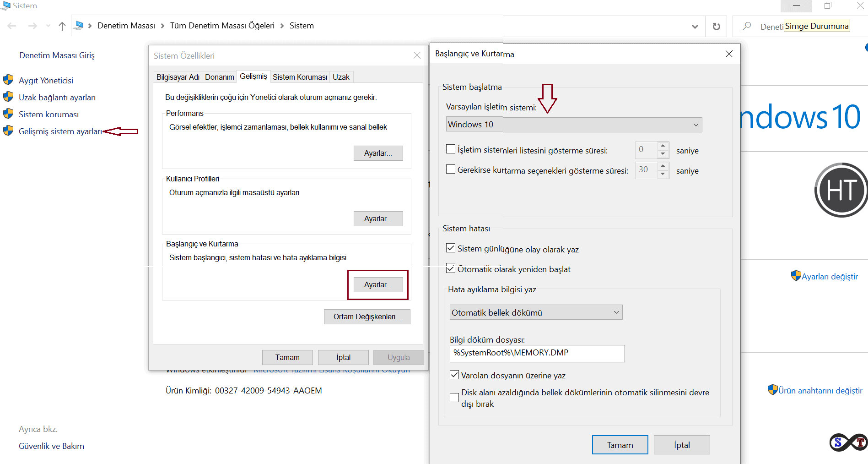Viewport: 868px width, 464px height.
Task: Open the Otomatik bellek dökümü dropdown
Action: [536, 312]
